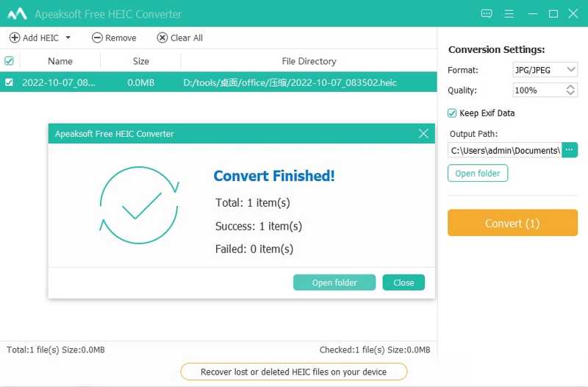This screenshot has height=387, width=588.
Task: Close the main Apeaksoft window
Action: tap(573, 13)
